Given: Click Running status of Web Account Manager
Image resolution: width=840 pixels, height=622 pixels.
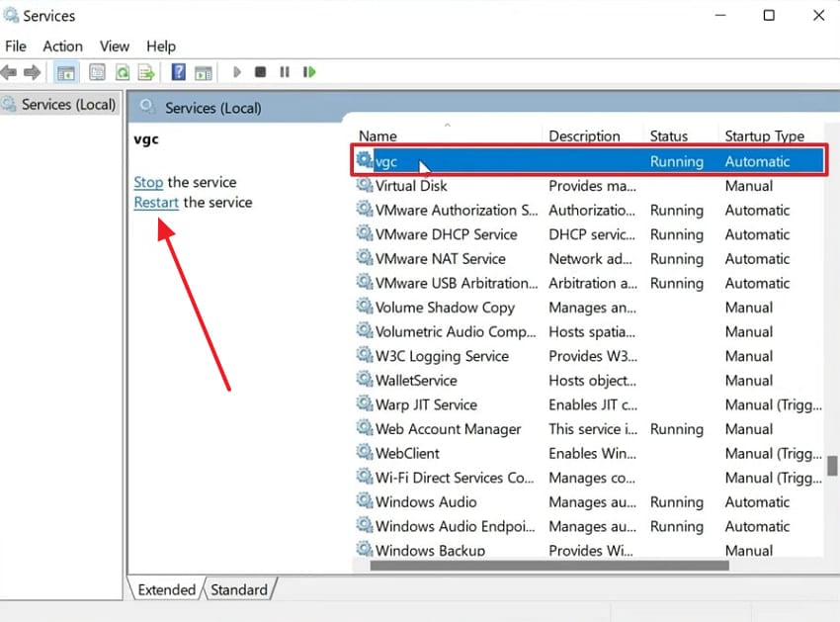Looking at the screenshot, I should [677, 429].
